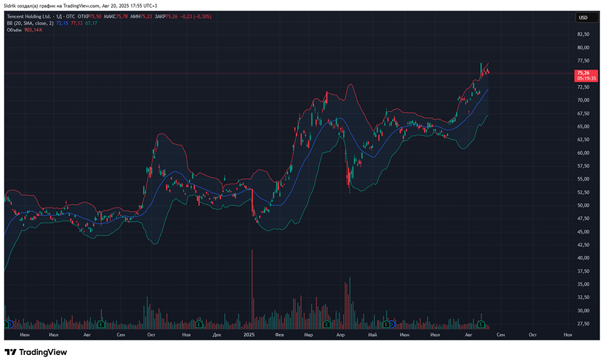
Task: Click the earnings E marker under August 2024
Action: (101, 324)
